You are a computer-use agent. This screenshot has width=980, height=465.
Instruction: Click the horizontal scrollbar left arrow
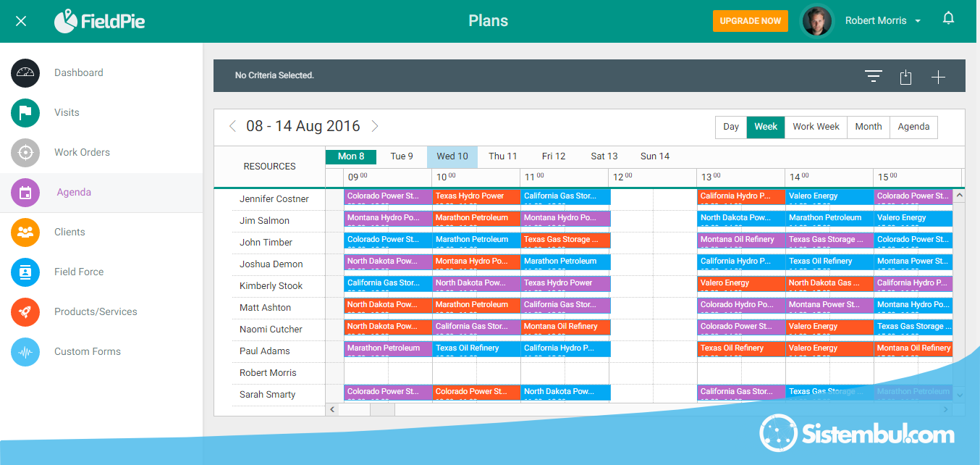point(333,410)
